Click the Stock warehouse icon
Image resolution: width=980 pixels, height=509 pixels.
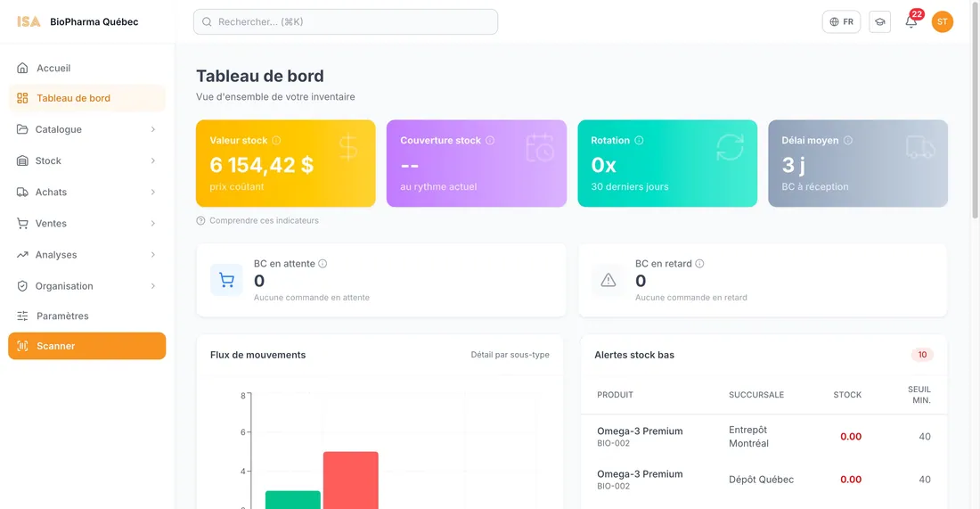click(22, 160)
